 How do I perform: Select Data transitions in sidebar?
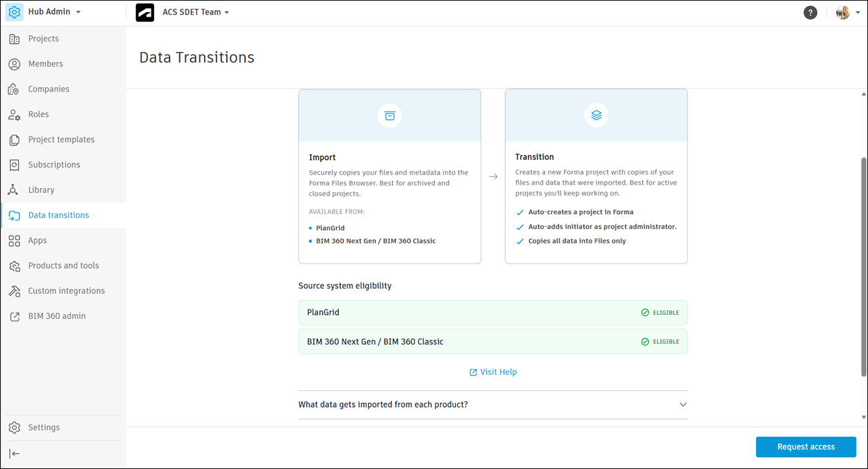[x=59, y=215]
